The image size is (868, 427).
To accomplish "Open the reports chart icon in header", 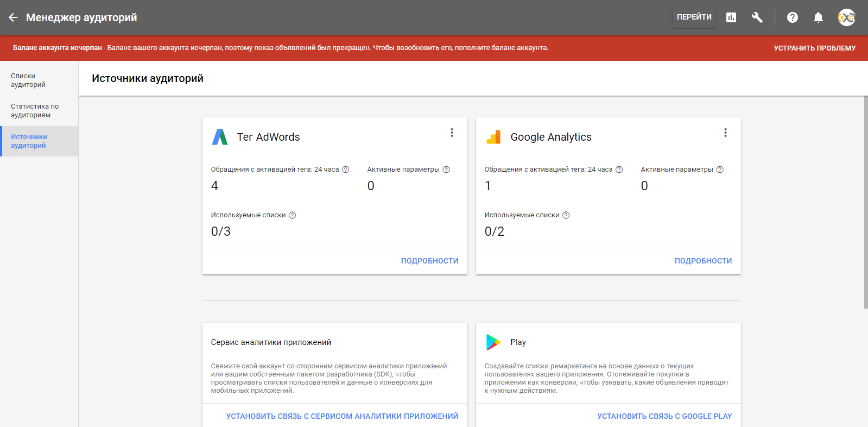I will 731,17.
